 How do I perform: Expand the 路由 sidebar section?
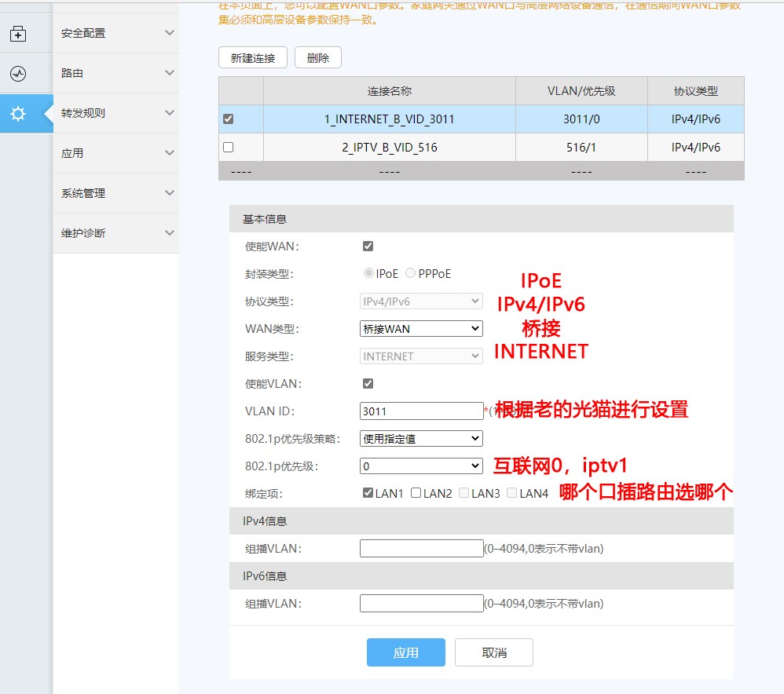click(x=115, y=73)
